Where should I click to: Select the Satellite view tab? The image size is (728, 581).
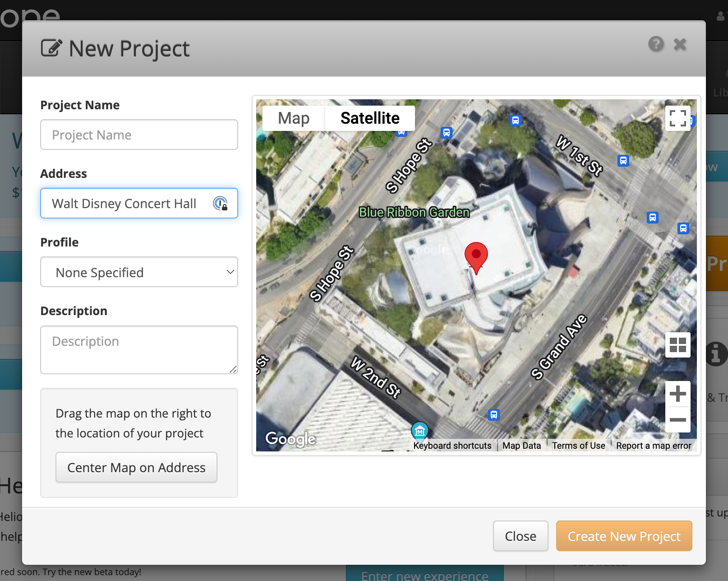(x=369, y=118)
